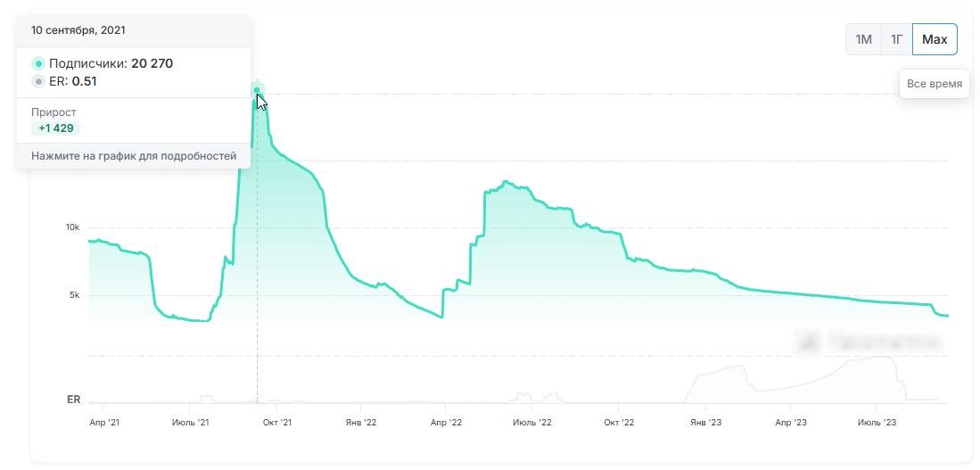
Task: Click the blurred watermark logo on the chart
Action: 869,340
